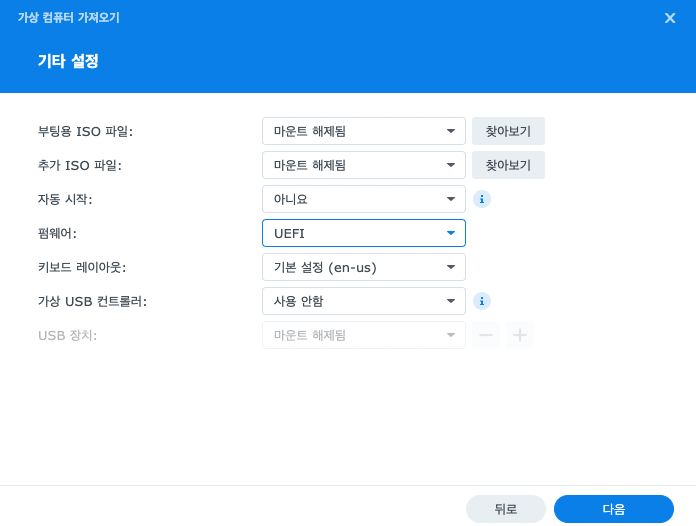
Task: Click the minus button for USB 장치
Action: pos(486,335)
